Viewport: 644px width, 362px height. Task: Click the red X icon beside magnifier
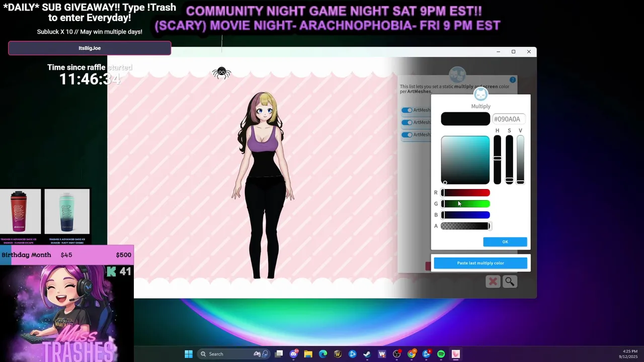click(493, 282)
